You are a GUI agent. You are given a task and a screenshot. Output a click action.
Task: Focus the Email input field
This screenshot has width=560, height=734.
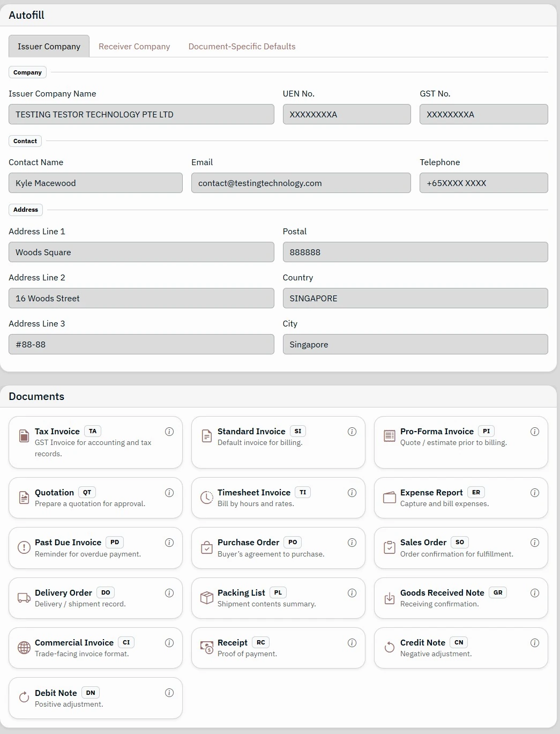(x=301, y=183)
